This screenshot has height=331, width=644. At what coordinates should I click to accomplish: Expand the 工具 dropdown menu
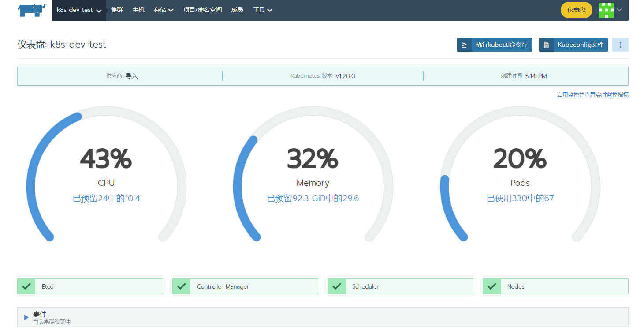tap(262, 10)
